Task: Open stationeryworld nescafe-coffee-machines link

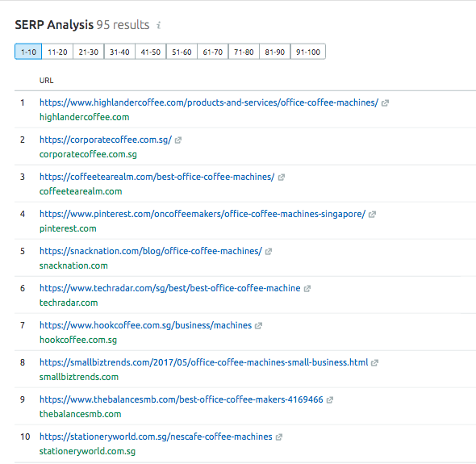Action: (x=156, y=437)
